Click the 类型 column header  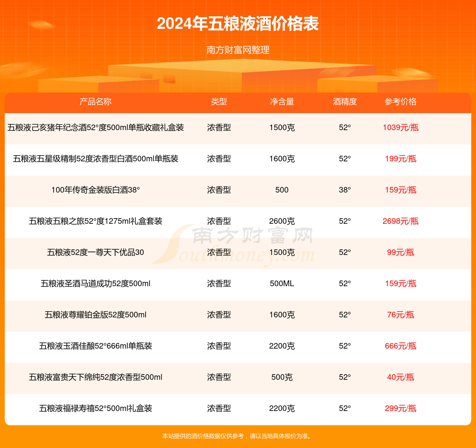(x=219, y=102)
